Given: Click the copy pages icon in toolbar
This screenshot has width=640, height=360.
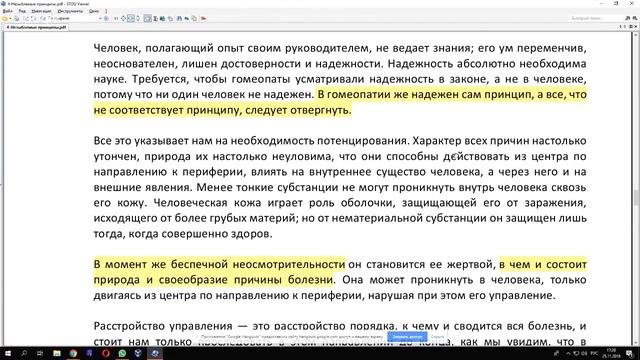Looking at the screenshot, I should point(194,18).
